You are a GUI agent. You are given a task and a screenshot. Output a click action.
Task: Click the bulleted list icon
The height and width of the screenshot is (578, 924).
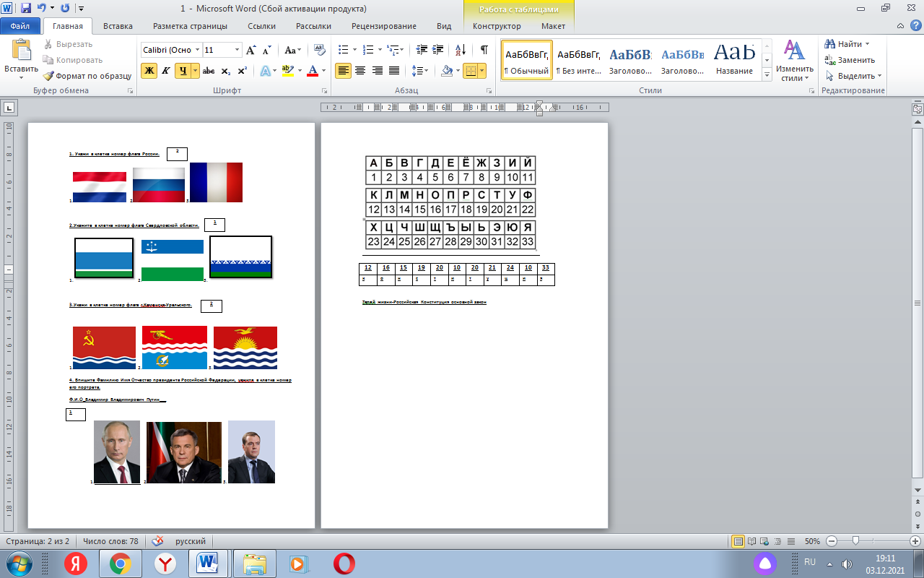pyautogui.click(x=343, y=50)
